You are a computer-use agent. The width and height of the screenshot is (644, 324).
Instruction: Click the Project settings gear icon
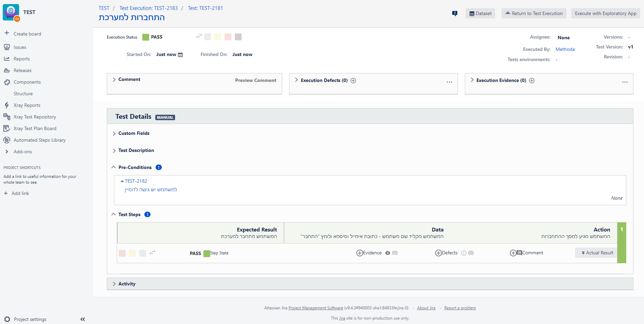point(7,319)
